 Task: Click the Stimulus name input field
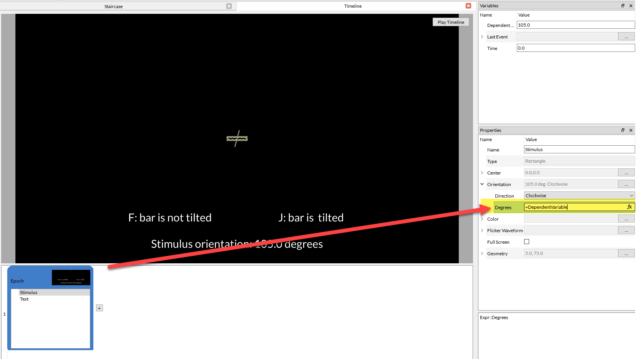579,150
